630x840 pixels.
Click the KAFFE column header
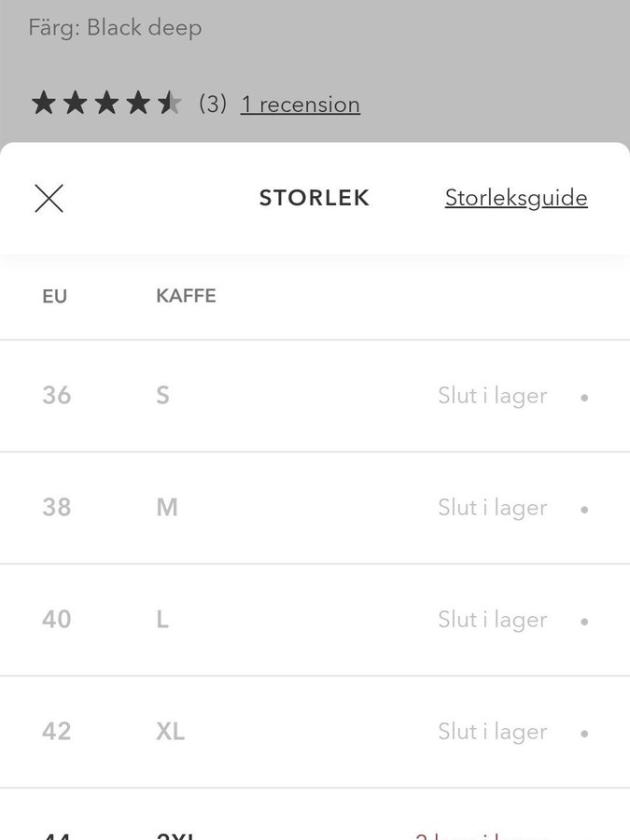click(x=186, y=296)
